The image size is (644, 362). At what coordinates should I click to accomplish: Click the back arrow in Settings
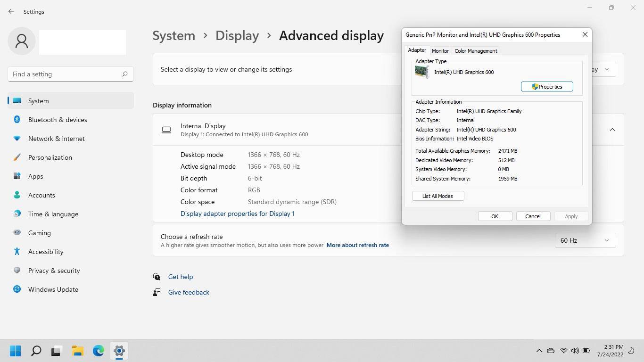[11, 11]
